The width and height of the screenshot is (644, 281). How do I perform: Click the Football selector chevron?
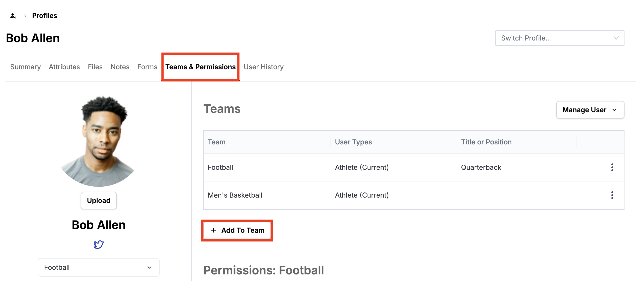[x=149, y=267]
